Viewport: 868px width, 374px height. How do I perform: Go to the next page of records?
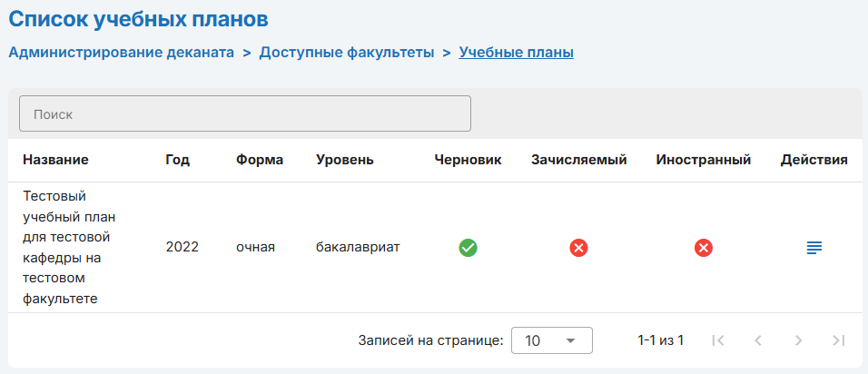[798, 340]
